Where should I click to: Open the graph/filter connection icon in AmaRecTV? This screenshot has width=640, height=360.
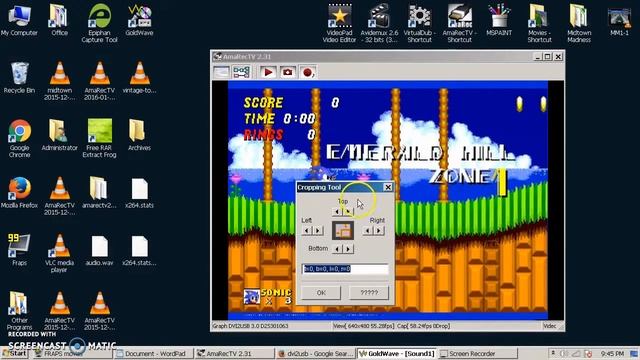(x=241, y=72)
